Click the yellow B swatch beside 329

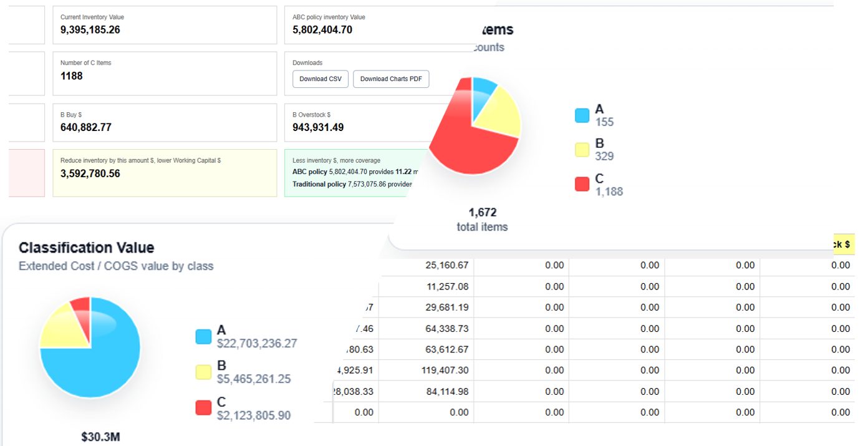coord(582,150)
